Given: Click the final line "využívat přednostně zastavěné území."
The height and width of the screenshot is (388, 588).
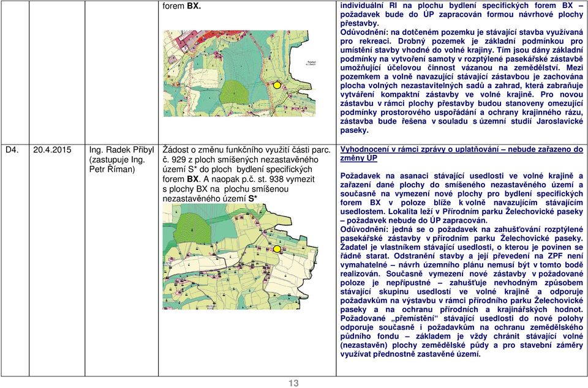Looking at the screenshot, I should pyautogui.click(x=410, y=354).
